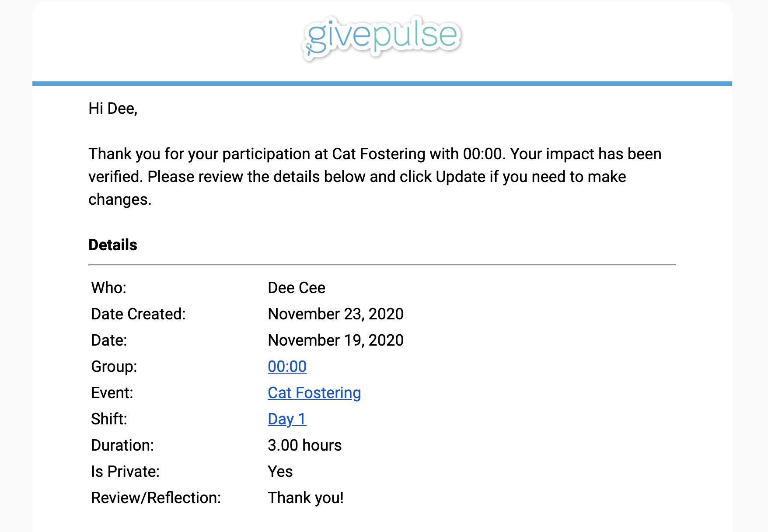Click the 'Thank you!' reflection text
768x532 pixels.
tap(306, 498)
